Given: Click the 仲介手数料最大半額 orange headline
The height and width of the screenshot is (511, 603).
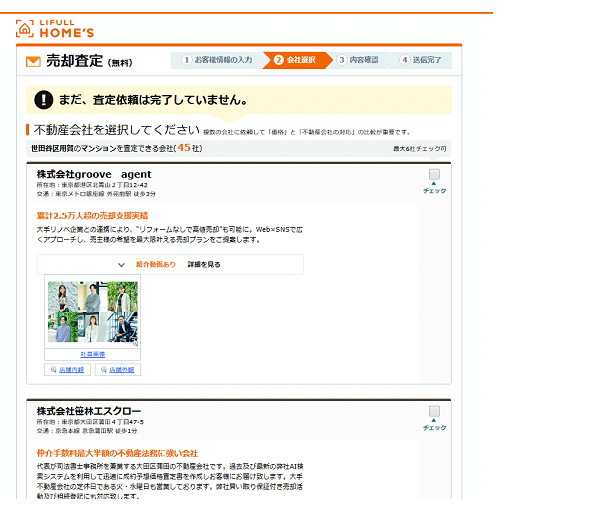Looking at the screenshot, I should pyautogui.click(x=117, y=453).
